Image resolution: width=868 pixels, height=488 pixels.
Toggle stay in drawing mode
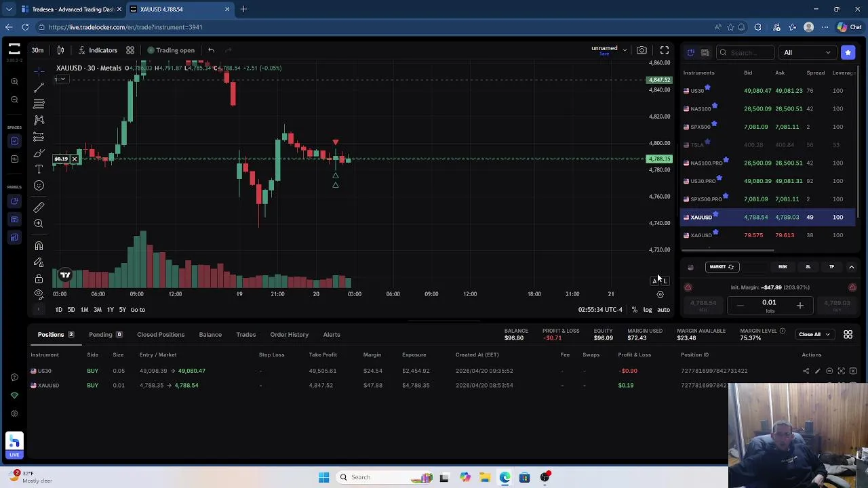(x=39, y=262)
